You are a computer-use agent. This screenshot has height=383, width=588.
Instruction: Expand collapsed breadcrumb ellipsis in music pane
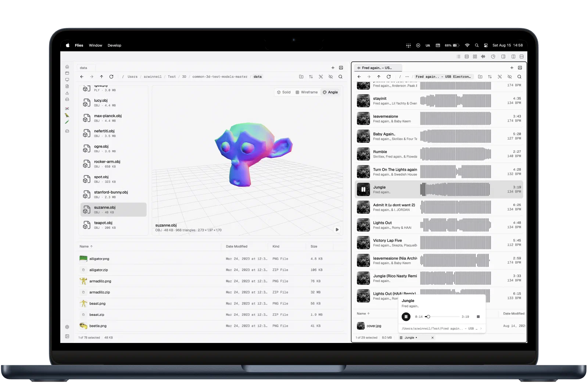(x=407, y=77)
